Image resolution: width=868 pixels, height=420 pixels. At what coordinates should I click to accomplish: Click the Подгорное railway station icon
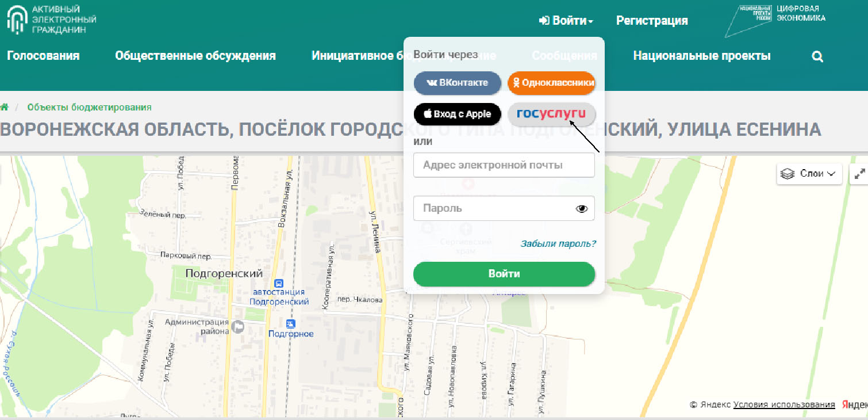pos(291,323)
